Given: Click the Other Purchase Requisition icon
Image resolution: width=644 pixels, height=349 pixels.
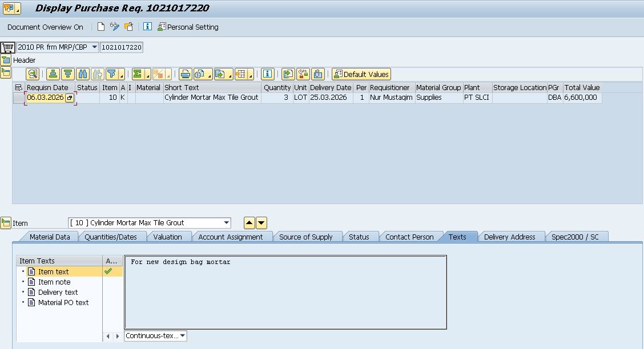Looking at the screenshot, I should [128, 27].
